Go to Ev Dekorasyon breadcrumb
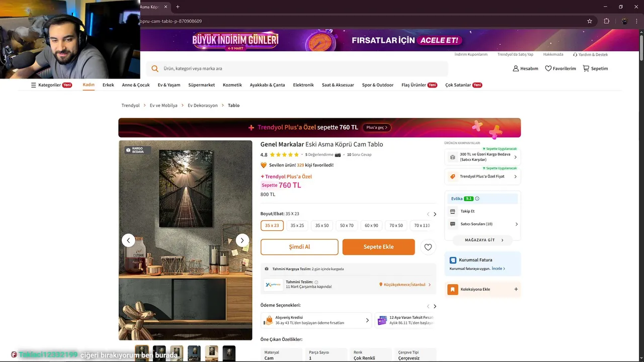Screen dimensions: 644x362 pos(203,106)
